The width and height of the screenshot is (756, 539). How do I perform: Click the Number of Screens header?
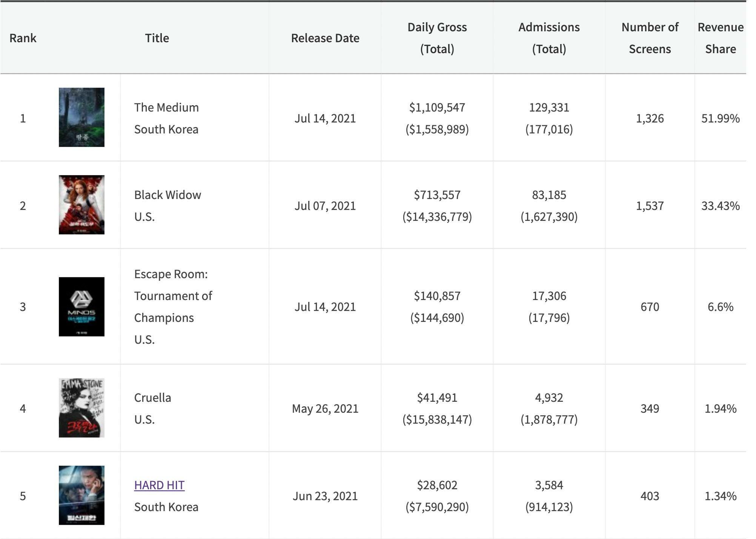click(x=650, y=38)
